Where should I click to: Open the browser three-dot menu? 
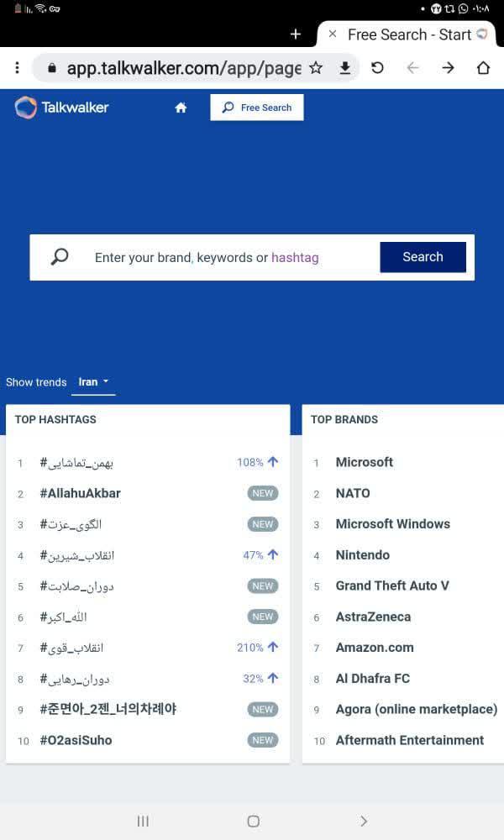[17, 67]
